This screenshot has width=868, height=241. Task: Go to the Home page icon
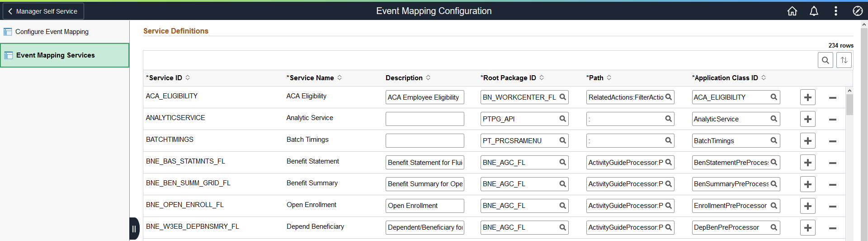pyautogui.click(x=792, y=11)
